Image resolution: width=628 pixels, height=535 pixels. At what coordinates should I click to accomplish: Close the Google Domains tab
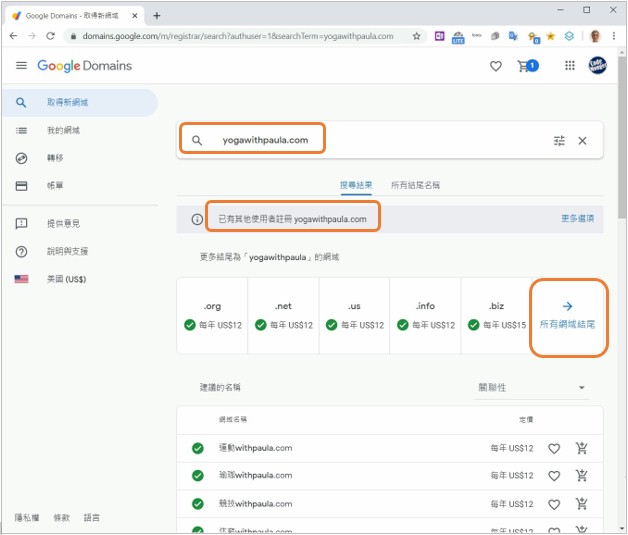135,16
